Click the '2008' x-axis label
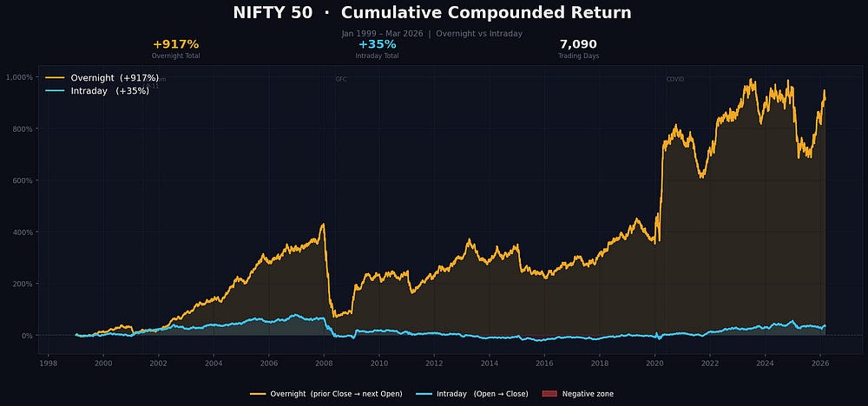 pyautogui.click(x=324, y=363)
